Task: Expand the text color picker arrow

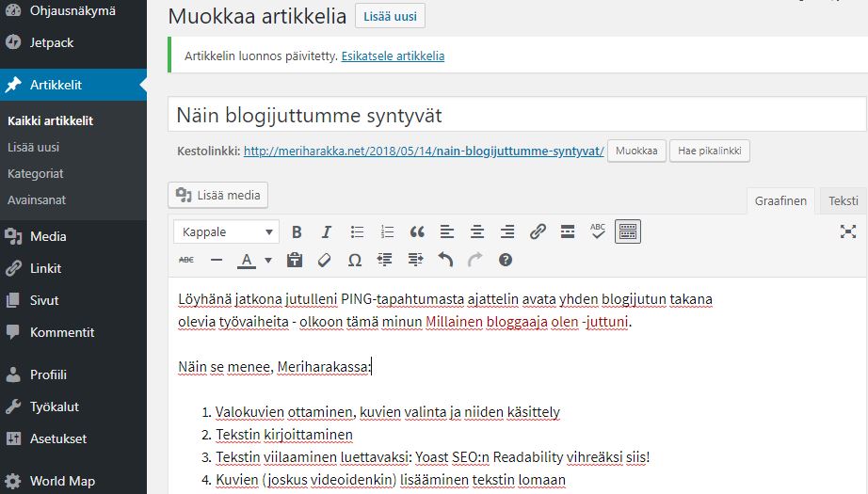Action: coord(268,260)
